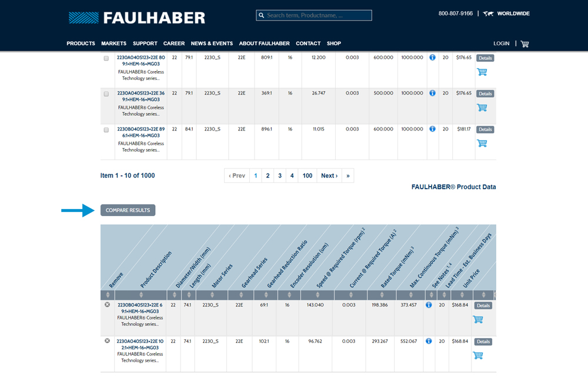
Task: View Details for the 809:1 product
Action: pos(485,58)
